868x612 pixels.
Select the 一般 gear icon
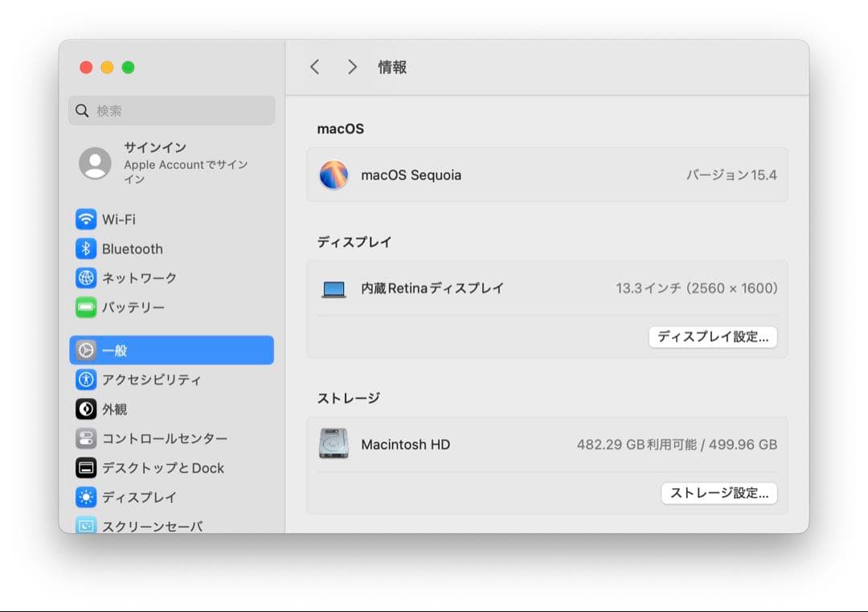click(x=86, y=350)
